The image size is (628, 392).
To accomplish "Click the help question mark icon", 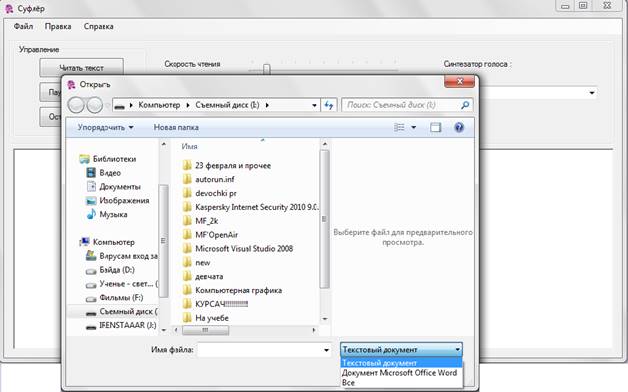I will point(459,127).
